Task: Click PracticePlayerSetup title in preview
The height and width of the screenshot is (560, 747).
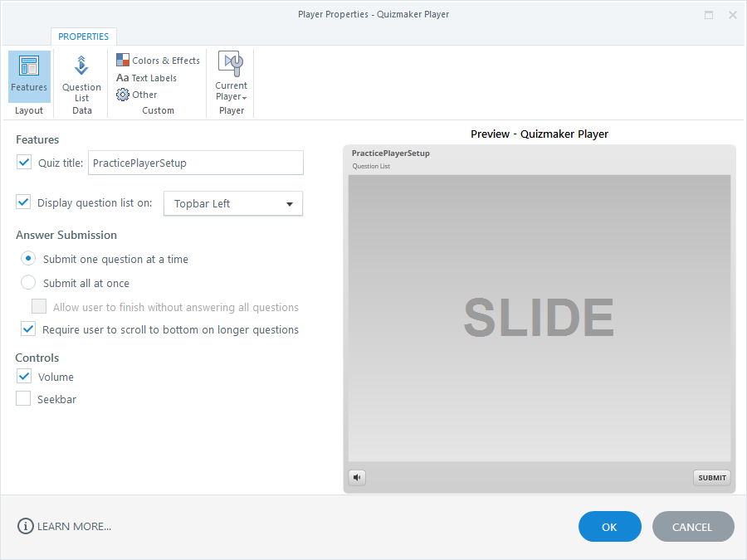Action: (391, 153)
